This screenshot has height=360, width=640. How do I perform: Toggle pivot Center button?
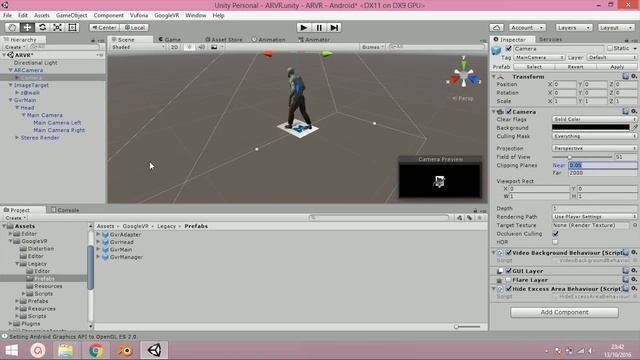[x=104, y=27]
